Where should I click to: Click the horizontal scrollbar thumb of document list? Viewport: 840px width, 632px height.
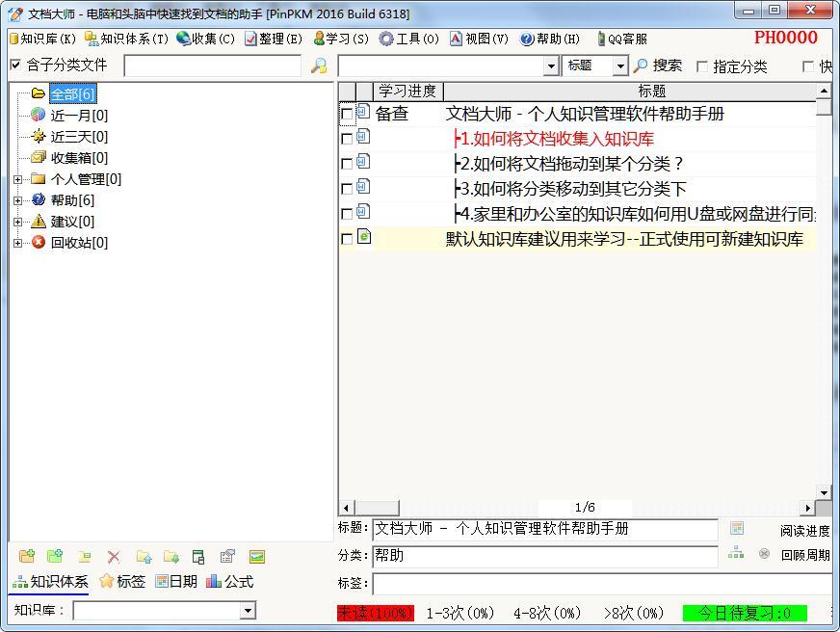tap(378, 507)
